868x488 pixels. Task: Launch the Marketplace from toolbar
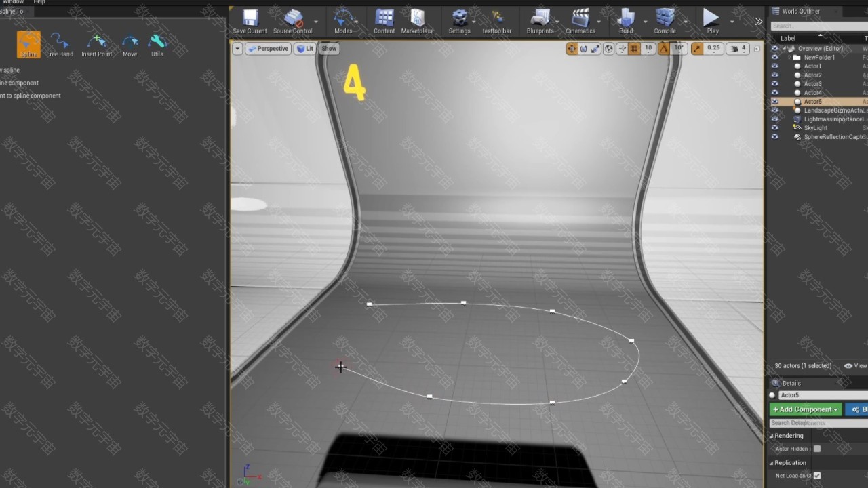point(417,22)
